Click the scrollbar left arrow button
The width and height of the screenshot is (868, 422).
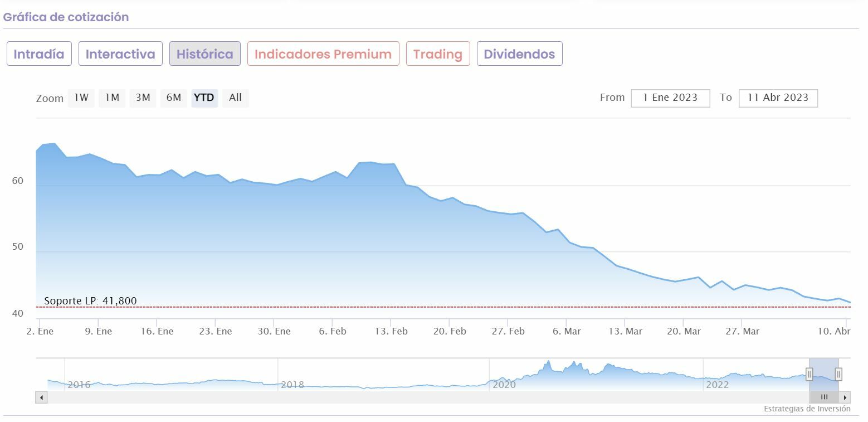pyautogui.click(x=42, y=397)
